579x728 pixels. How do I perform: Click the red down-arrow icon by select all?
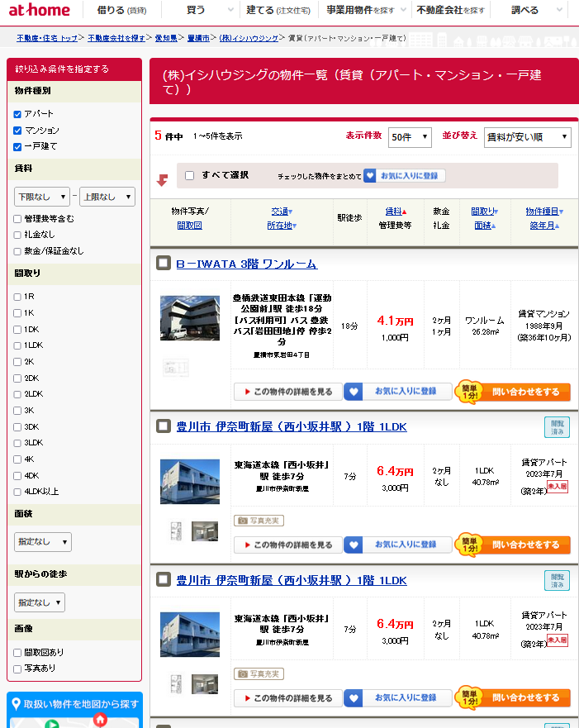[163, 180]
